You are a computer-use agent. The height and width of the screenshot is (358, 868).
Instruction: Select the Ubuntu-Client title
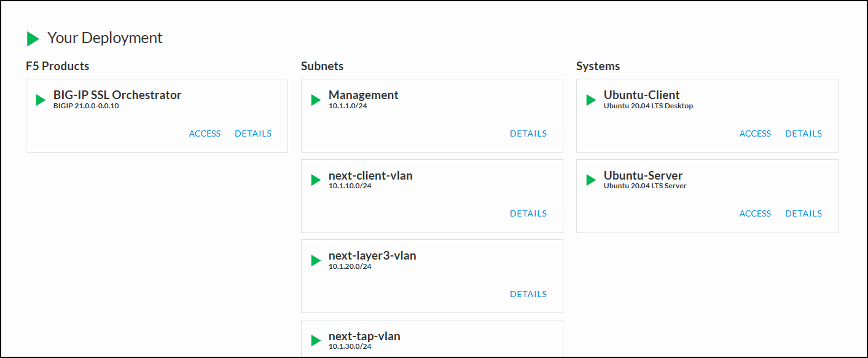(642, 95)
